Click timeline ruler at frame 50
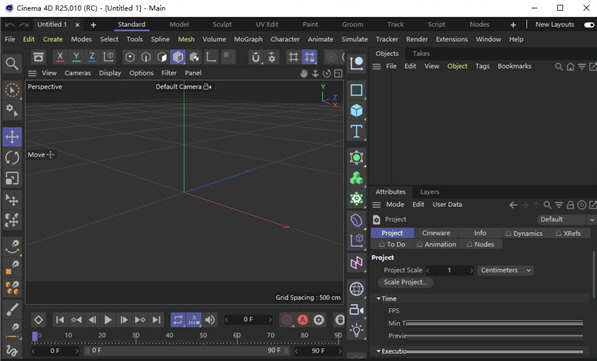Viewport: 597px width, 361px height. (203, 336)
